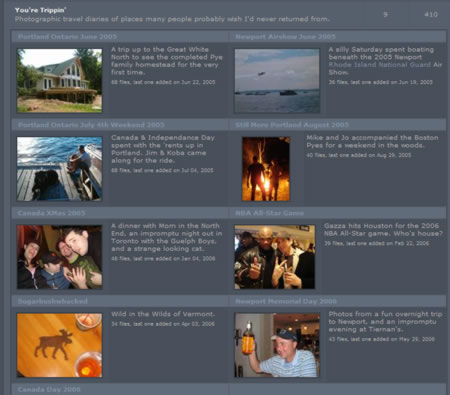This screenshot has height=395, width=450.
Task: Click the album count 9
Action: coord(385,14)
